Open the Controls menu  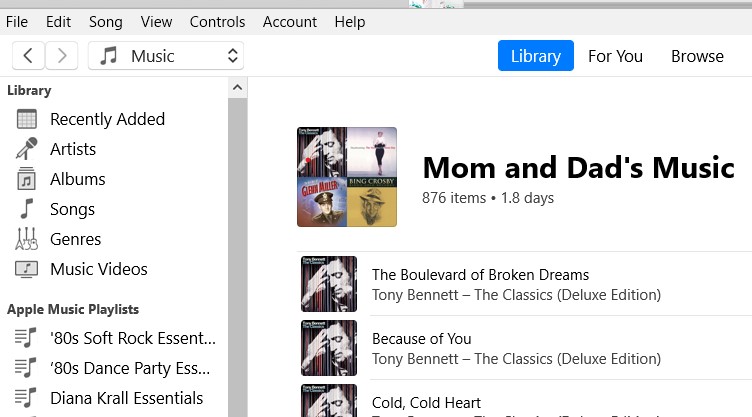tap(217, 22)
